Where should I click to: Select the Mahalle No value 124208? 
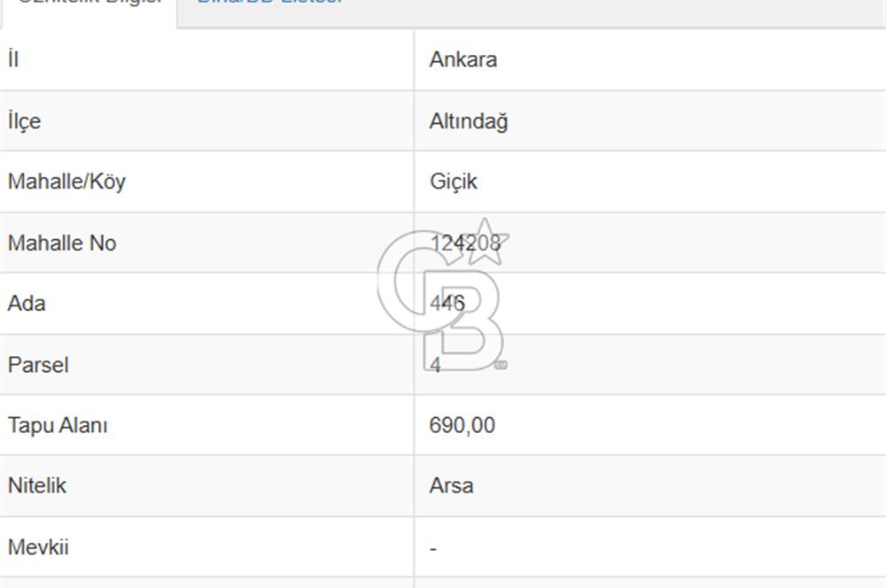tap(465, 242)
